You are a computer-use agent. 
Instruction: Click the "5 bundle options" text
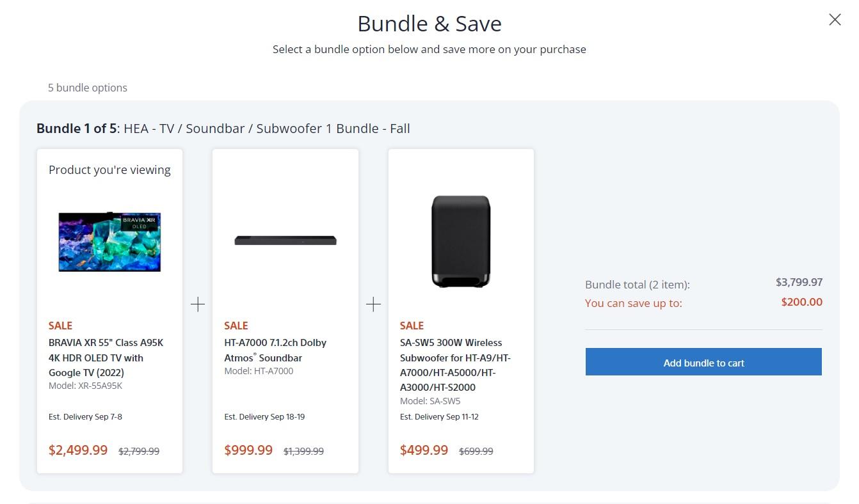88,88
